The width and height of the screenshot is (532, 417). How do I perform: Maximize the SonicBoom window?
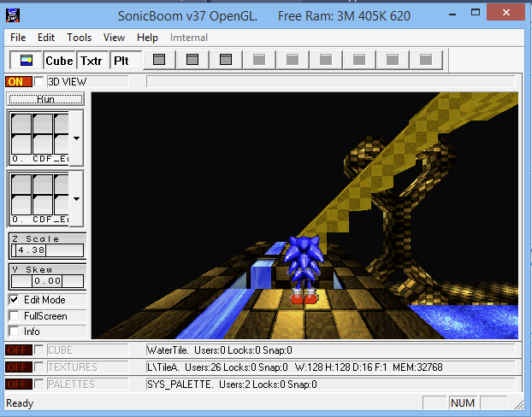click(476, 13)
